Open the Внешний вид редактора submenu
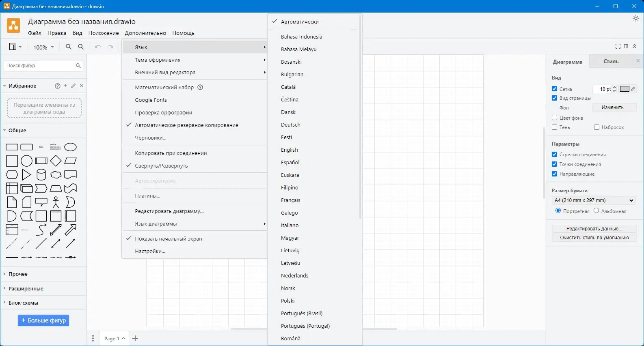This screenshot has height=346, width=644. click(195, 72)
